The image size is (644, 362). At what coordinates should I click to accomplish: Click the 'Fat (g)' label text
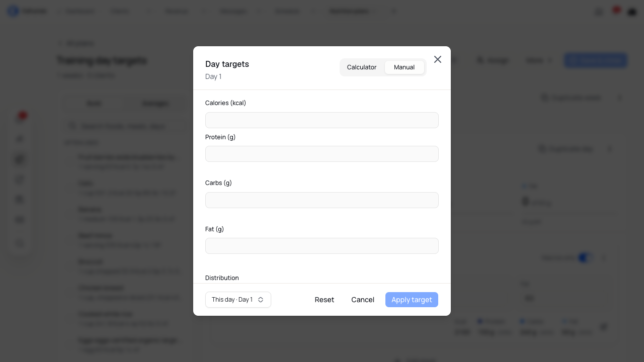click(214, 229)
